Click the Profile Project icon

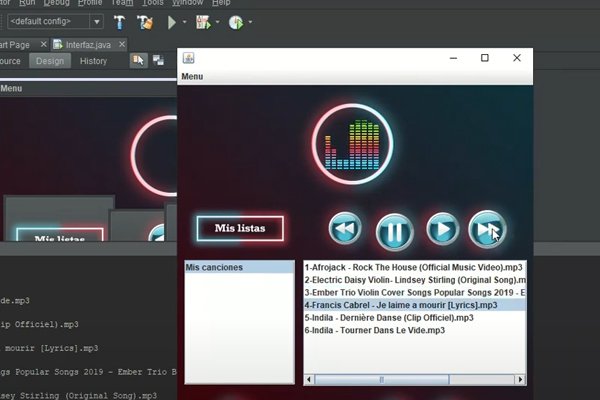pos(235,21)
